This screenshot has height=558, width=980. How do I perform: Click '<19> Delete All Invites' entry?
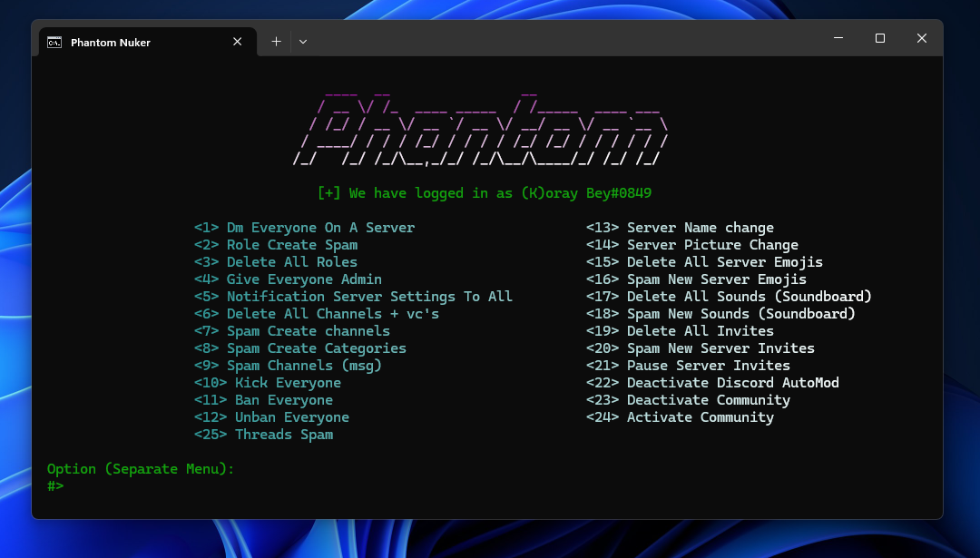point(680,331)
